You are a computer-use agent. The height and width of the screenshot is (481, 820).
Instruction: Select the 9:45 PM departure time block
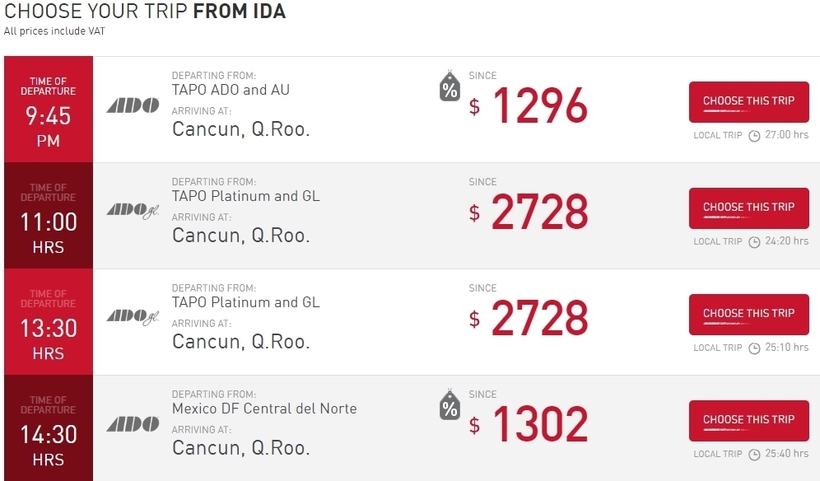(x=48, y=109)
